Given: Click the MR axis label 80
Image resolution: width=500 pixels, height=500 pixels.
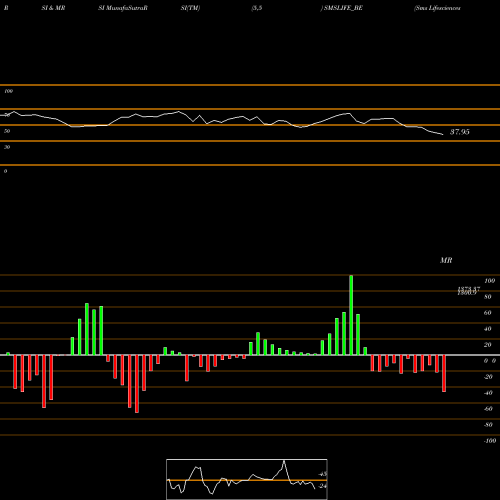Looking at the screenshot, I should click(x=488, y=297).
